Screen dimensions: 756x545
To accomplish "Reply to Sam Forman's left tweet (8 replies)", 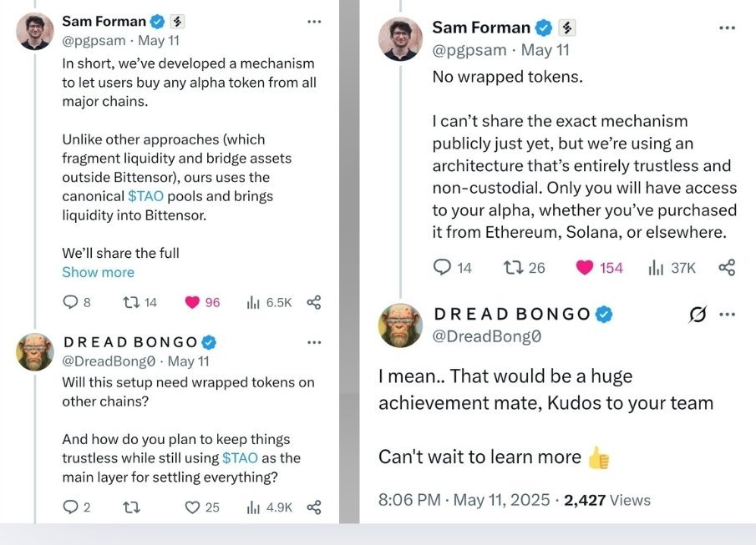I will [71, 302].
